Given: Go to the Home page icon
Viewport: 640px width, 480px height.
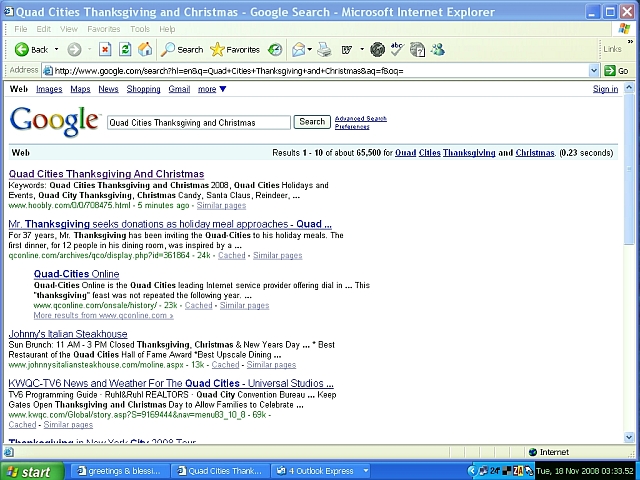Looking at the screenshot, I should pos(145,49).
